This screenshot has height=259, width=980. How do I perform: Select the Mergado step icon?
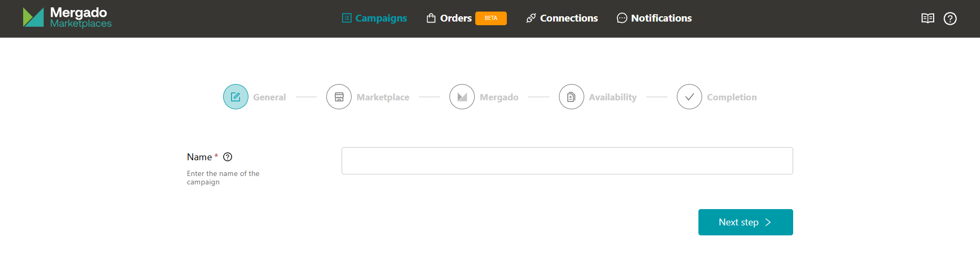(x=462, y=97)
